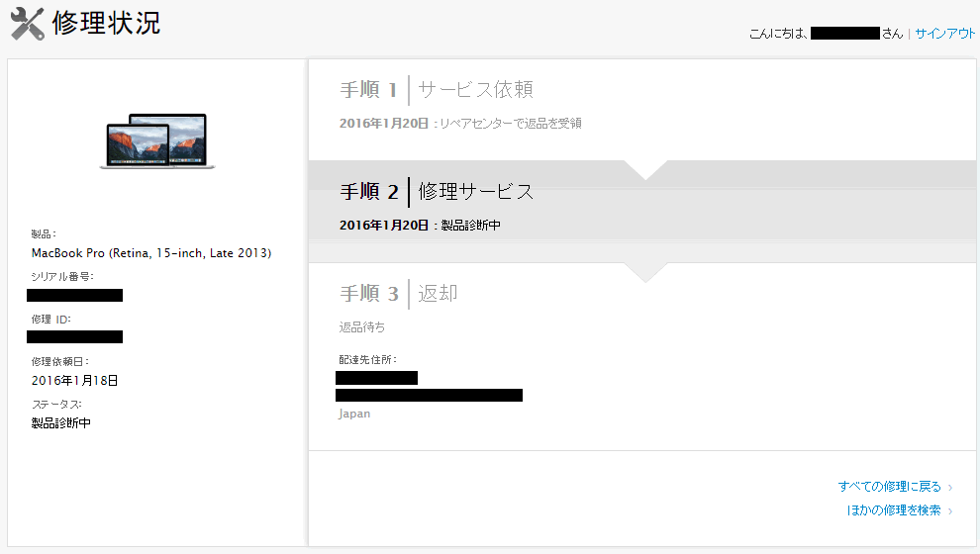The width and height of the screenshot is (980, 554).
Task: Click the redacted delivery address block
Action: (x=429, y=386)
